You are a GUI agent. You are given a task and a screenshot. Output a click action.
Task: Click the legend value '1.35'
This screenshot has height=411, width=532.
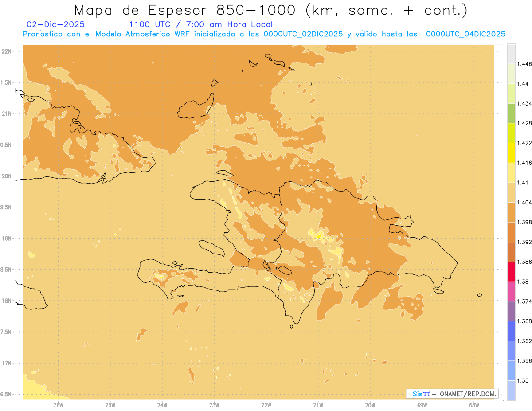(523, 380)
